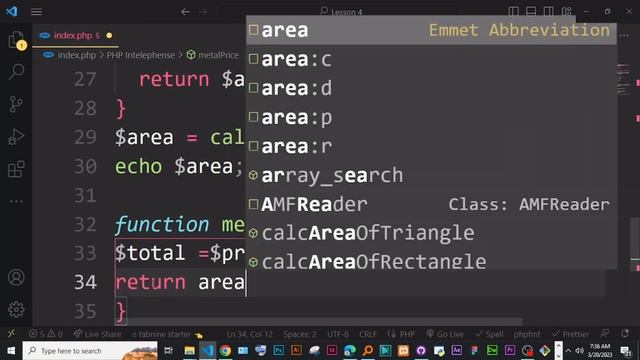Show errors and warnings in status bar

[45, 334]
